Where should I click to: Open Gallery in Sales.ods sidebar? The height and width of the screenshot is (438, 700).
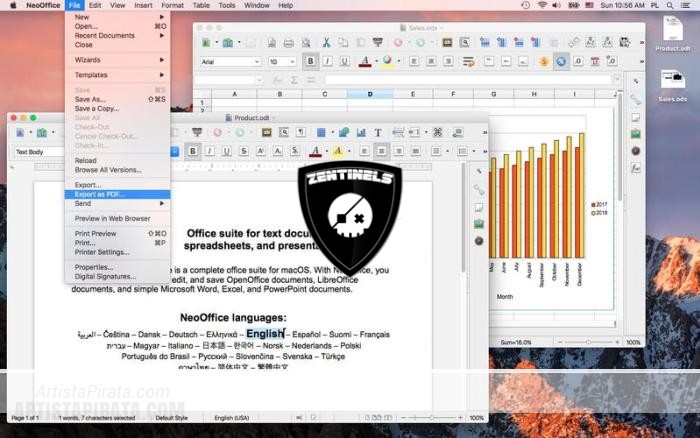pyautogui.click(x=636, y=133)
